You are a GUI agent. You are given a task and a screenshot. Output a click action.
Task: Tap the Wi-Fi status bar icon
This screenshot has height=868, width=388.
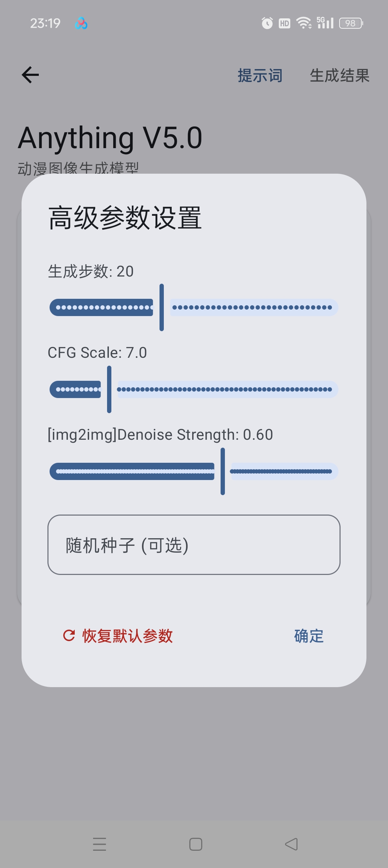304,23
